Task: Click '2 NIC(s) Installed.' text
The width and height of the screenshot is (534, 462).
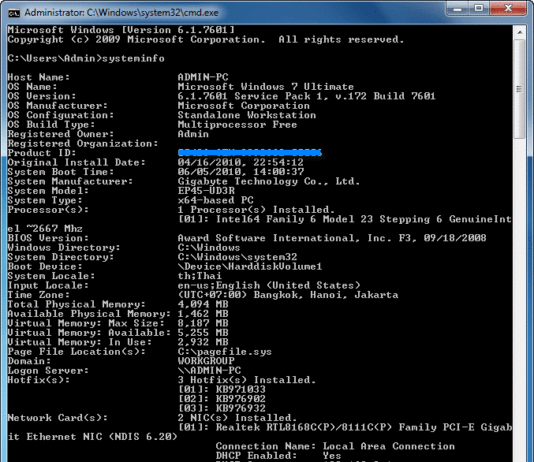Action: pos(237,418)
